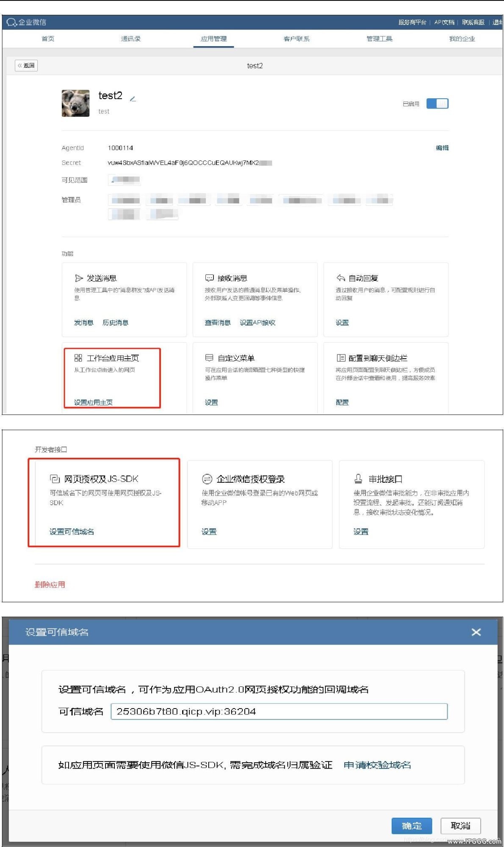Click 设置可信域名 link
Screen dimensions: 504x847
coord(72,531)
